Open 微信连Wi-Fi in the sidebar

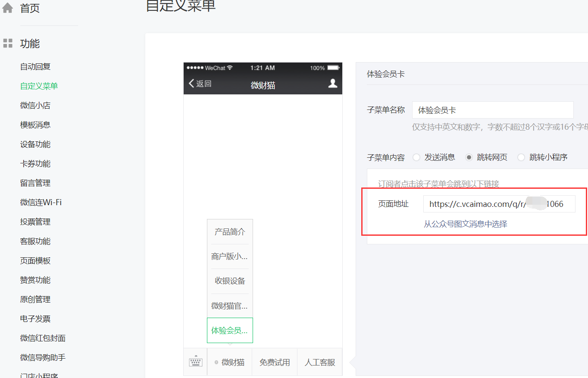(41, 203)
